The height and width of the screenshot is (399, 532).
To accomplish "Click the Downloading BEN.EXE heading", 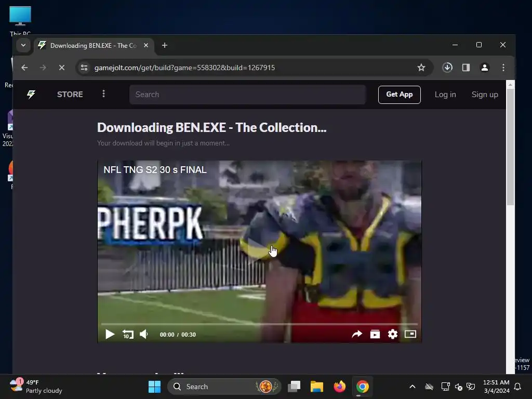I will [212, 128].
